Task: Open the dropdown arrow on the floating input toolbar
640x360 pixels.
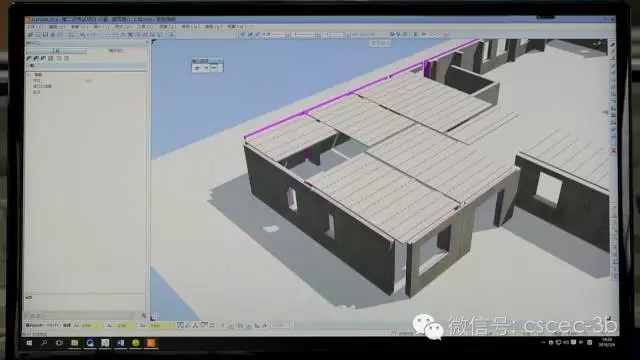Action: click(x=220, y=60)
